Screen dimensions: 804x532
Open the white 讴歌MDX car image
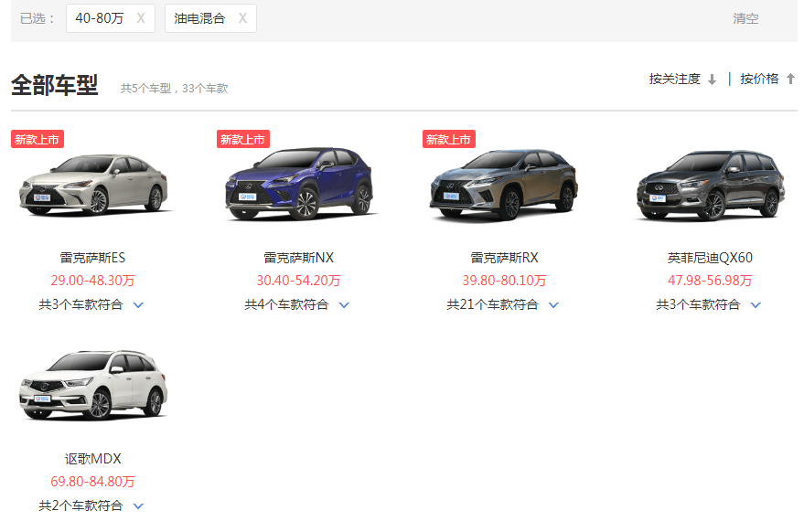pyautogui.click(x=93, y=387)
